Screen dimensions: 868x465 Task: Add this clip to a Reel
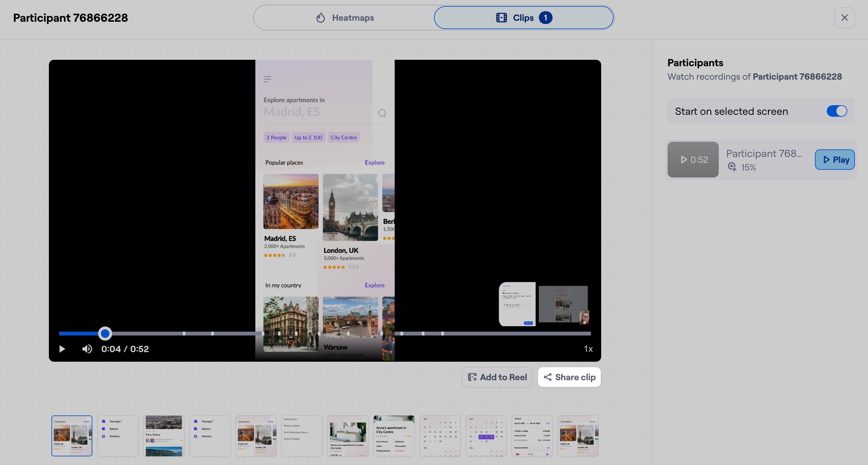(497, 377)
